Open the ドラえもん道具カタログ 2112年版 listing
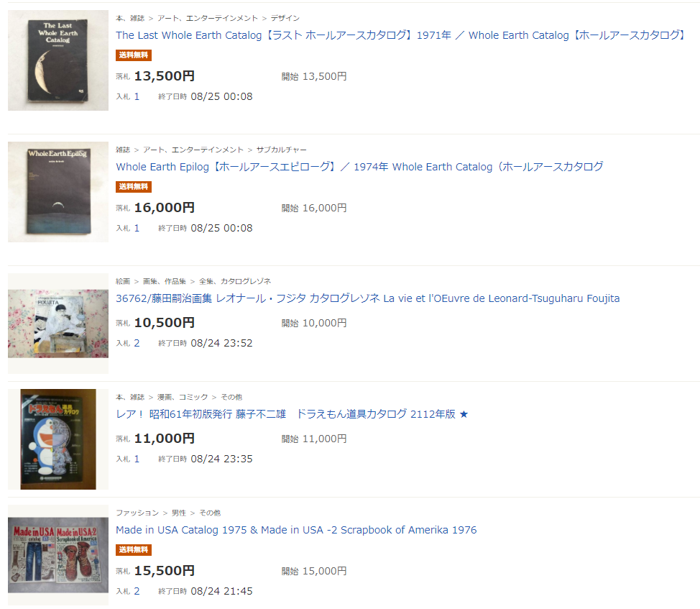Image resolution: width=700 pixels, height=609 pixels. tap(292, 414)
